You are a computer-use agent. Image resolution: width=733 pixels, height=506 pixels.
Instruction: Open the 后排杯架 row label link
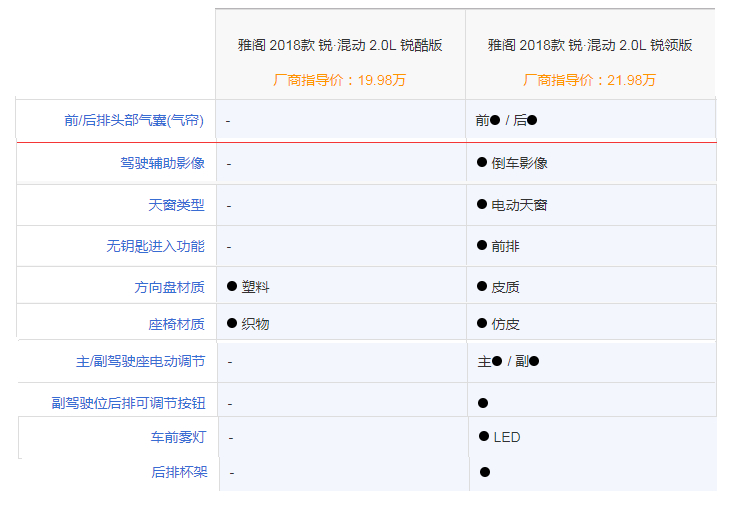179,472
